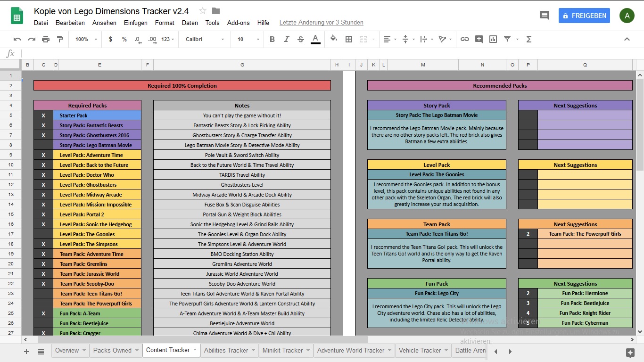Switch to the Abilities Tracker tab

(x=226, y=350)
